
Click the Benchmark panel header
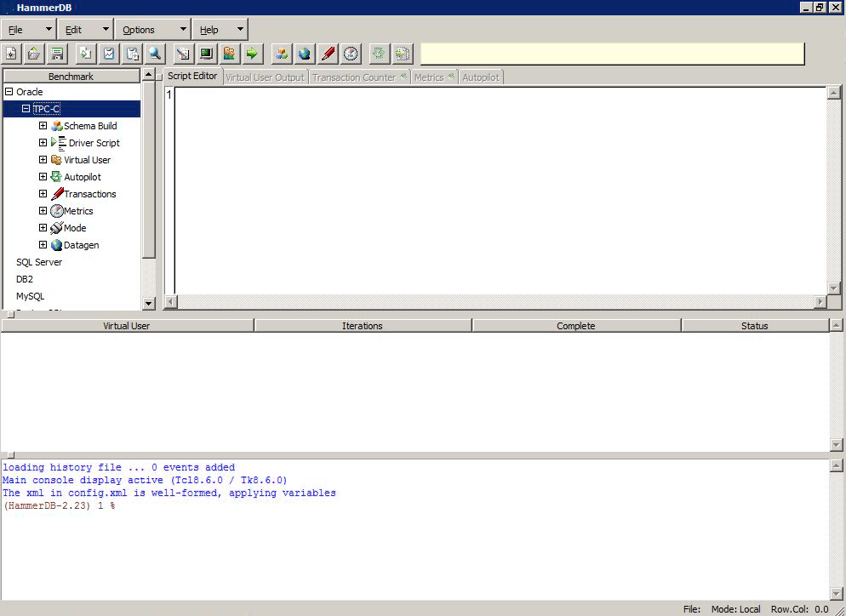click(x=71, y=76)
